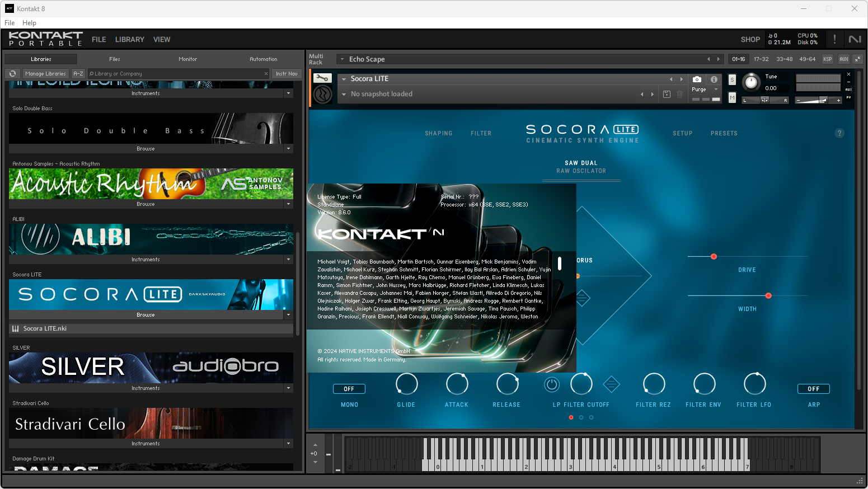
Task: Toggle the ARP OFF switch
Action: pyautogui.click(x=814, y=389)
